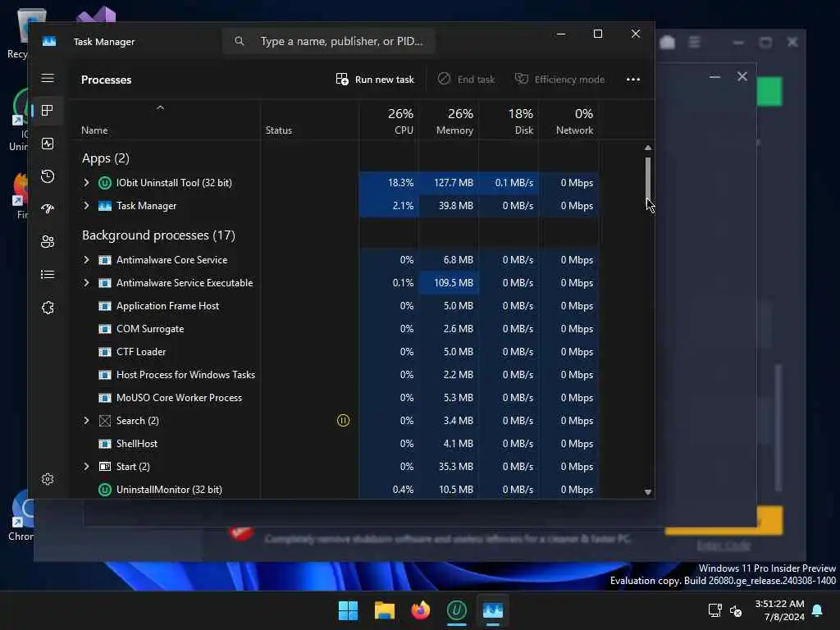Viewport: 840px width, 630px height.
Task: Expand the IObit Uninstall Tool process
Action: [x=86, y=183]
